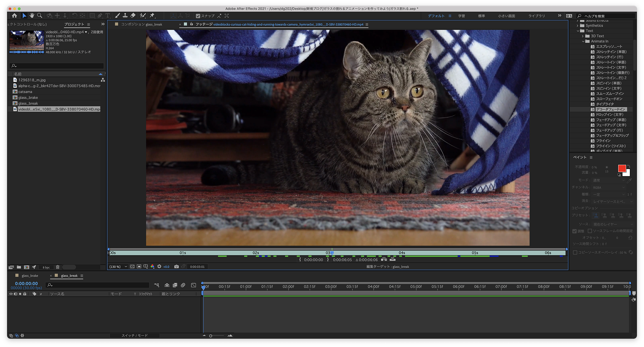This screenshot has height=347, width=644.
Task: Click the Ripple Insert Edit icon
Action: pos(384,260)
